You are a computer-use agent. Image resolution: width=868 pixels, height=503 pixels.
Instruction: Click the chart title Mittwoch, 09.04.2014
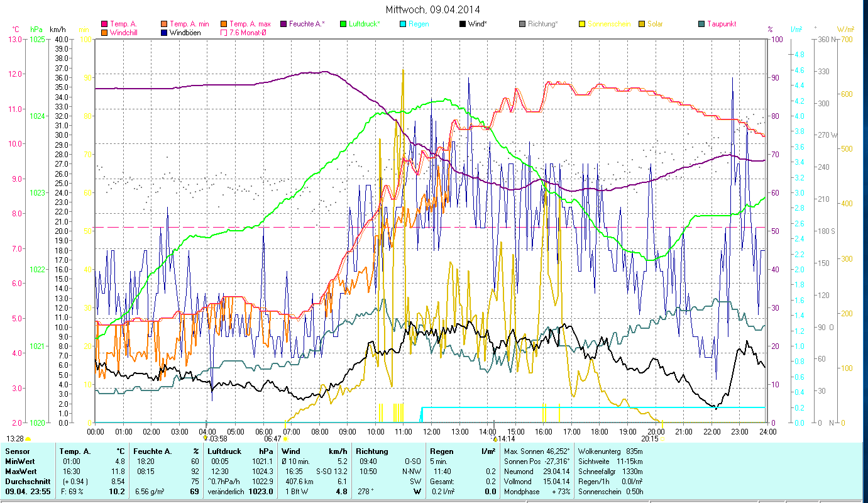click(x=434, y=9)
